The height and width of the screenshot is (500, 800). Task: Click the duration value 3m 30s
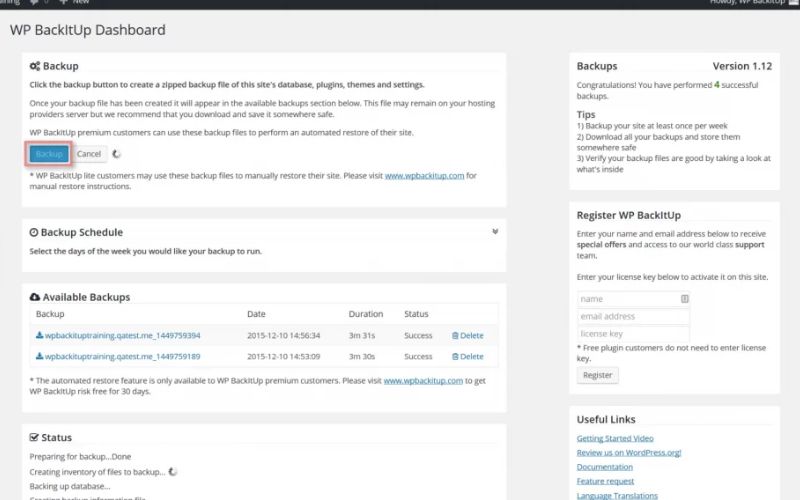coord(362,356)
